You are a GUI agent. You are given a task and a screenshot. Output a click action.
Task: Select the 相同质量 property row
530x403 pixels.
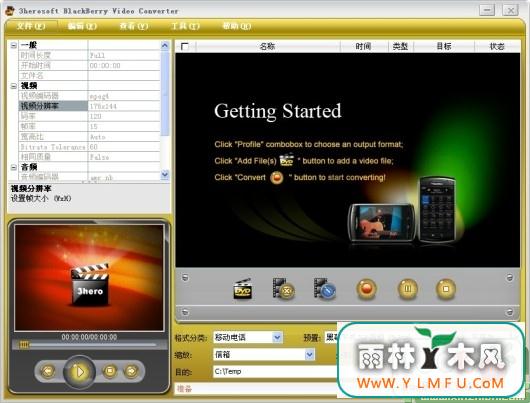pyautogui.click(x=89, y=157)
